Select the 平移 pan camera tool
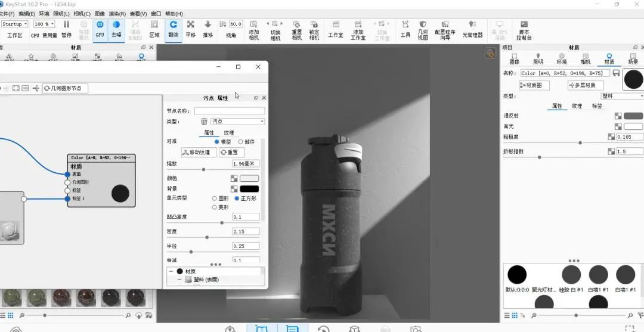Viewport: 644px width, 332px height. tap(191, 24)
